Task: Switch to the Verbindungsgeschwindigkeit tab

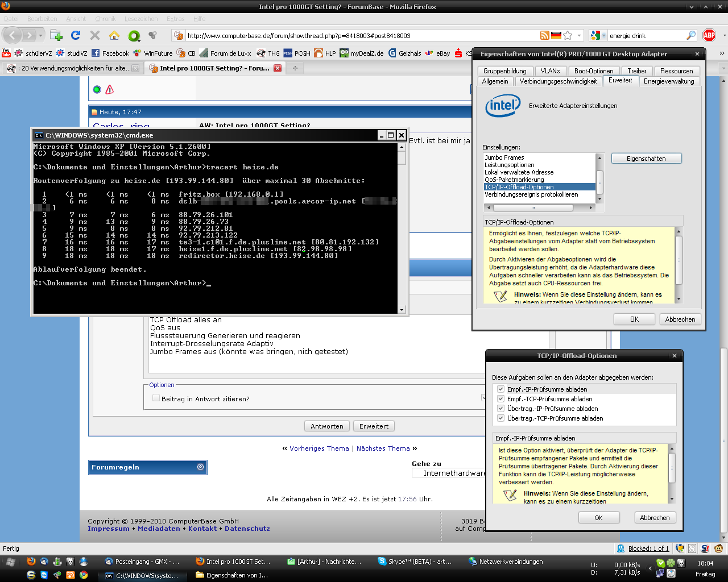Action: click(x=558, y=81)
